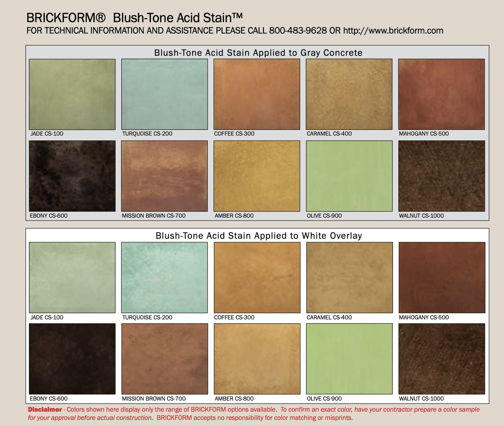The height and width of the screenshot is (425, 504).
Task: Click the 'COFFEE CS-300' label under Gray Concrete
Action: (234, 134)
